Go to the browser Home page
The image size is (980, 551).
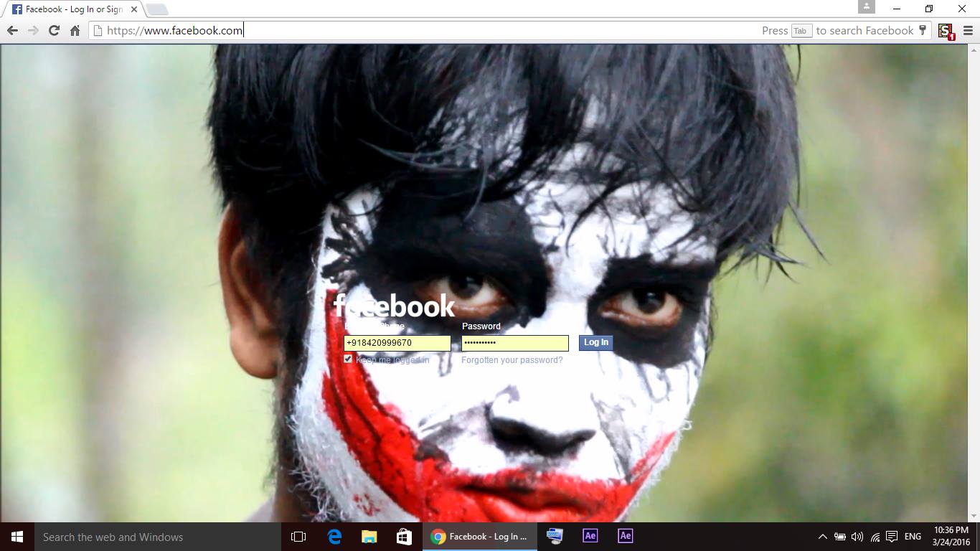tap(75, 30)
